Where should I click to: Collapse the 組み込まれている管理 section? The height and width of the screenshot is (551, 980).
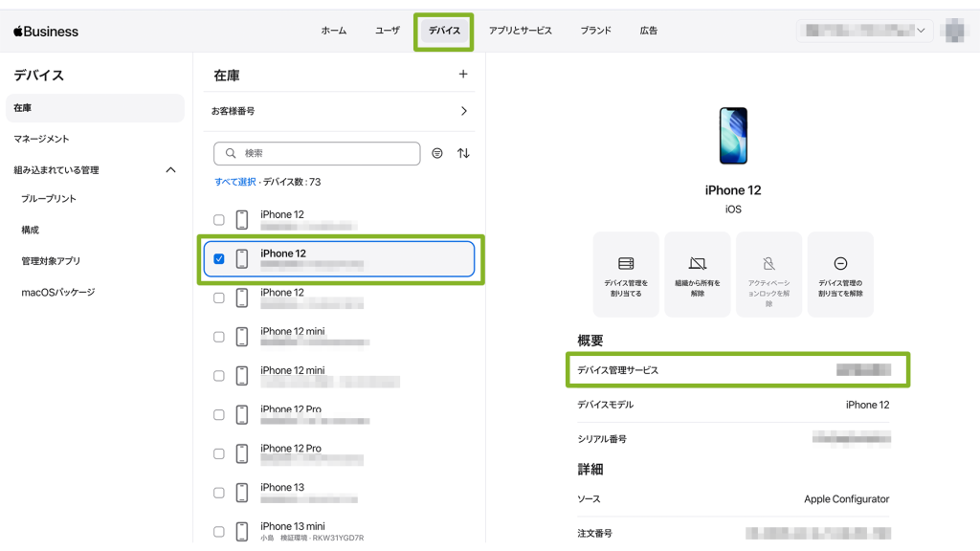tap(171, 170)
